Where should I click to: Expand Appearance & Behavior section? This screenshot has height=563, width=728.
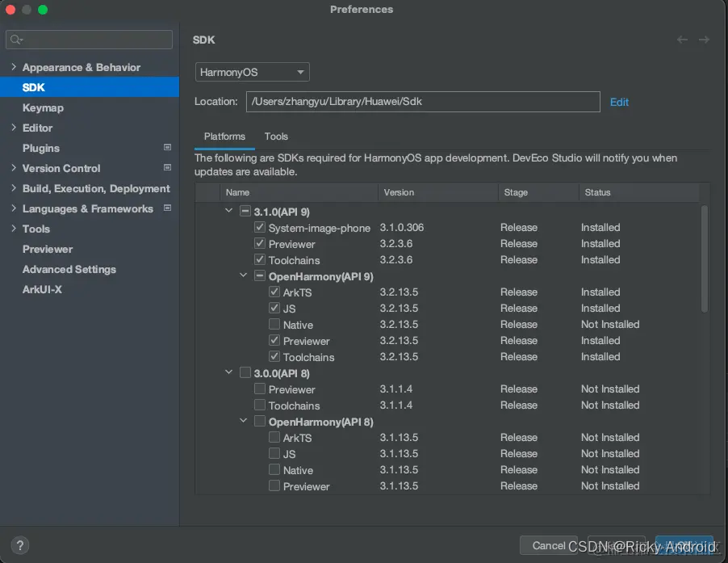pos(14,67)
